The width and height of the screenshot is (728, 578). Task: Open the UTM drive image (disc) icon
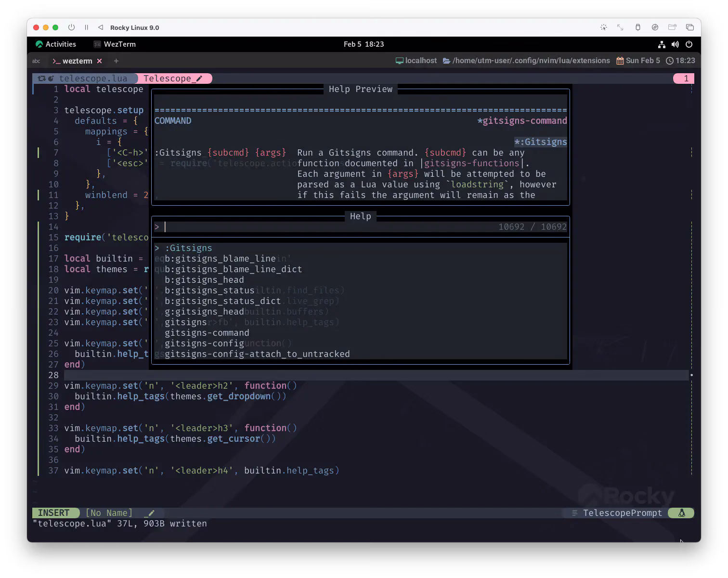click(x=655, y=27)
